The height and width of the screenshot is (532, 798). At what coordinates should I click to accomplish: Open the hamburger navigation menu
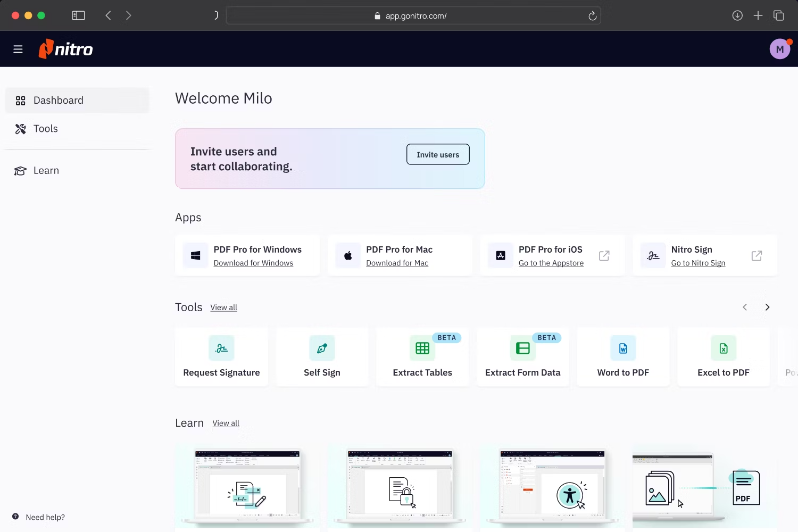pyautogui.click(x=18, y=49)
